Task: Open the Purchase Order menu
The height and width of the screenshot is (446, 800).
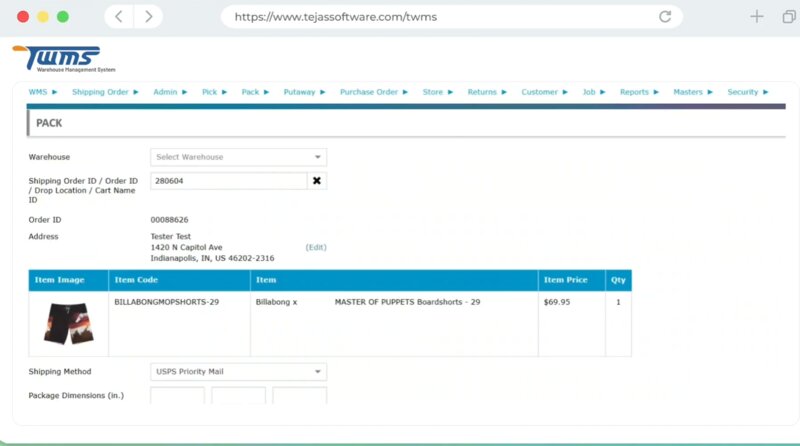Action: pos(374,92)
